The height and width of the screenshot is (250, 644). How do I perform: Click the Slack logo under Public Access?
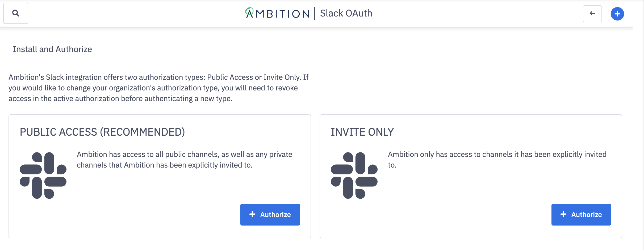click(x=43, y=176)
